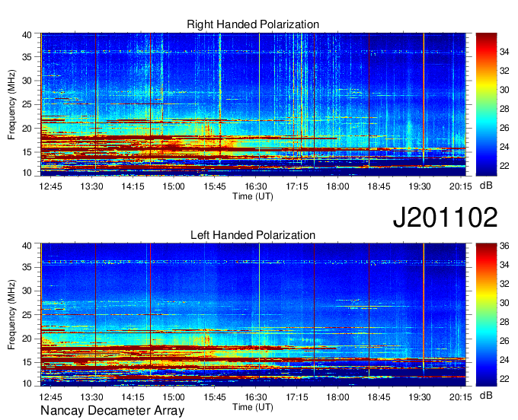This screenshot has width=518, height=420.
Task: Click the 18:00 tick of Right Handed plot
Action: (x=337, y=186)
